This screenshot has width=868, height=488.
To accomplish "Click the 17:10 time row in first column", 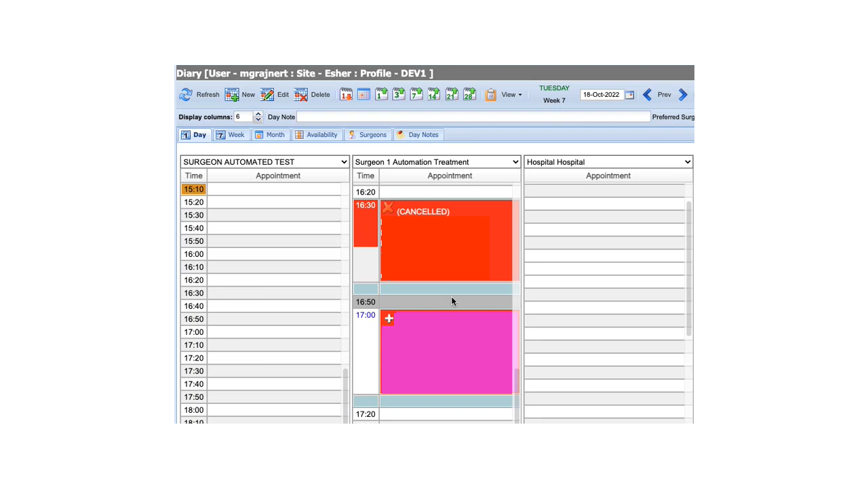I will coord(261,345).
